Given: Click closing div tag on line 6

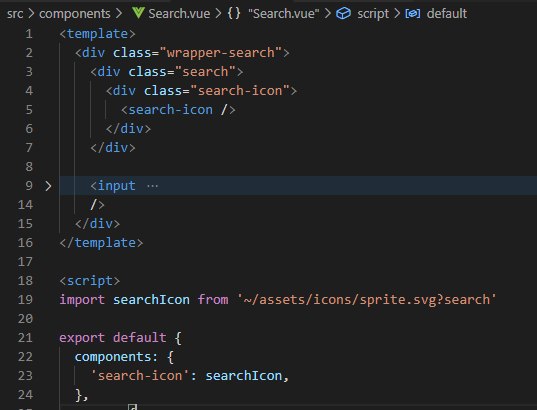Looking at the screenshot, I should (x=128, y=129).
